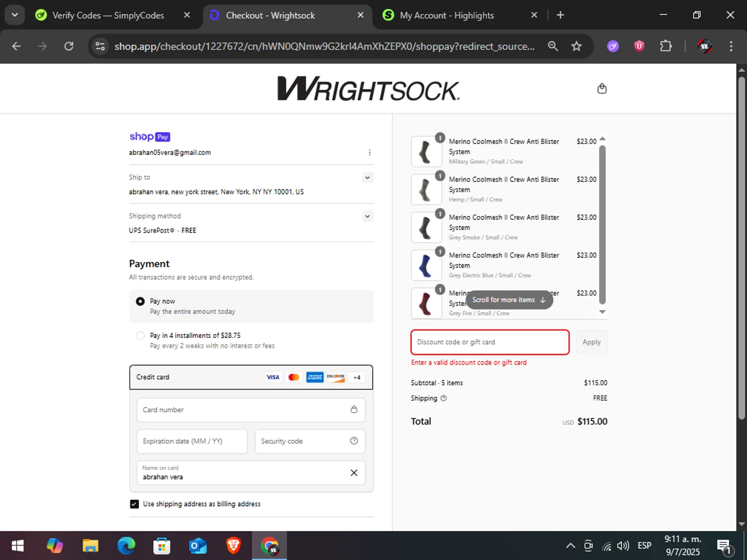Image resolution: width=747 pixels, height=560 pixels.
Task: Show hidden system tray icons
Action: click(x=571, y=546)
